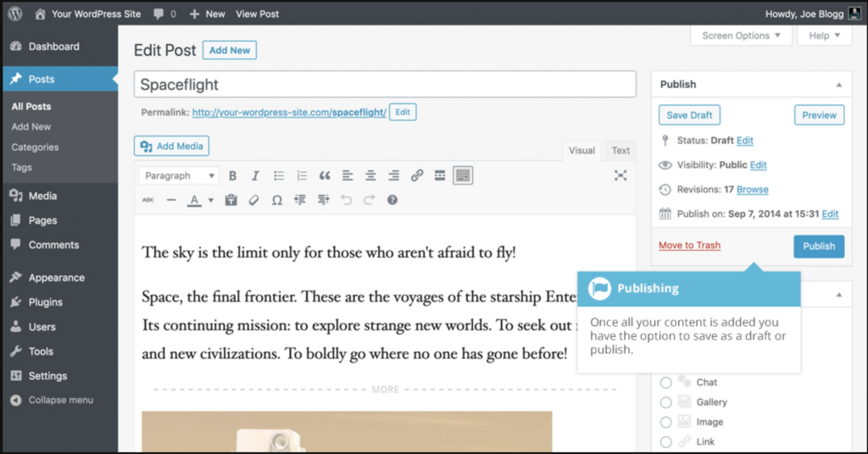Toggle the toolbar kitchen sink button
The height and width of the screenshot is (454, 868).
point(463,175)
